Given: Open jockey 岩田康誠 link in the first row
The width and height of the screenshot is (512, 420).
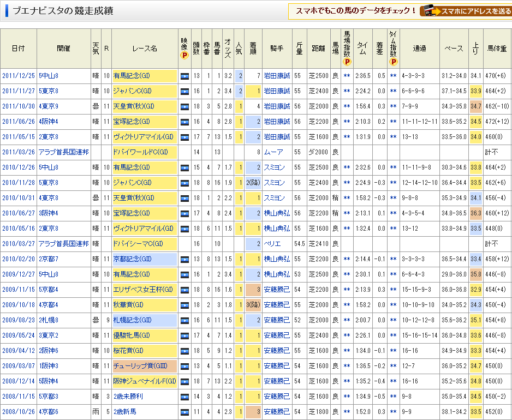Looking at the screenshot, I should click(x=277, y=76).
